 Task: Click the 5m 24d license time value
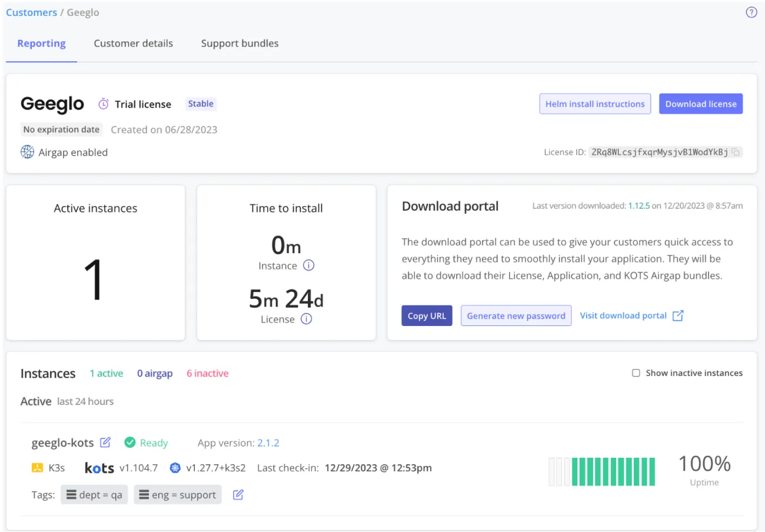point(286,300)
